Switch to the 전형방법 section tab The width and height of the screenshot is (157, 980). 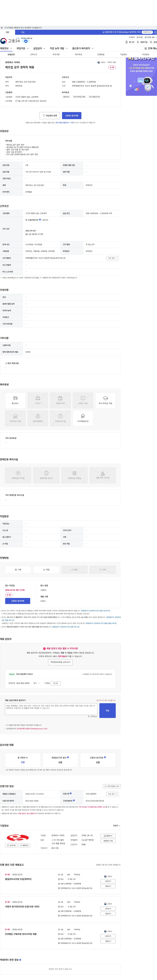tap(101, 54)
